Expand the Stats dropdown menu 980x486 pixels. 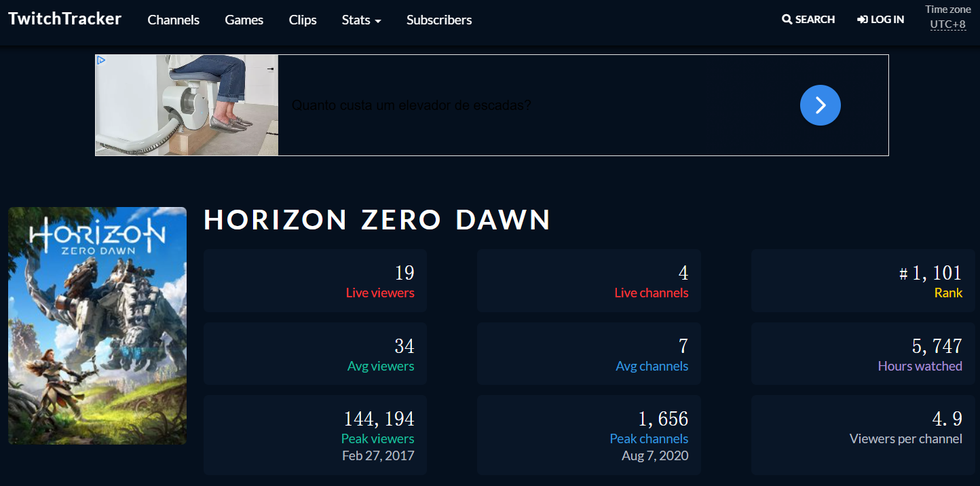pyautogui.click(x=361, y=20)
